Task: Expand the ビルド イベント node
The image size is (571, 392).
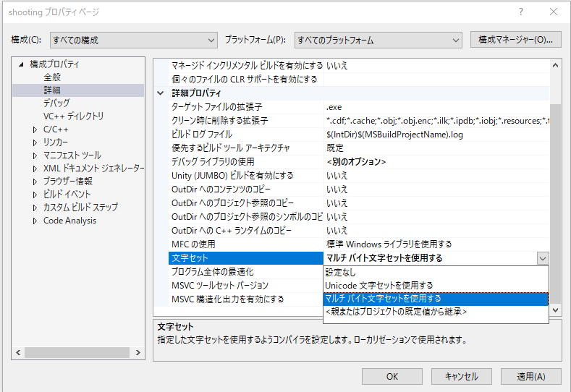Action: click(35, 195)
